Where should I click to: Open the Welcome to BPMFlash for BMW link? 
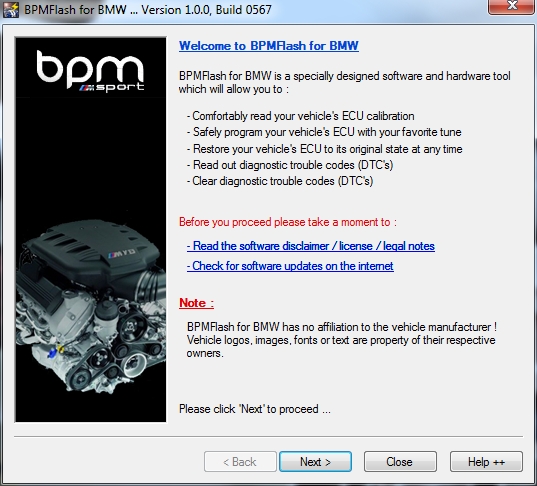(268, 46)
